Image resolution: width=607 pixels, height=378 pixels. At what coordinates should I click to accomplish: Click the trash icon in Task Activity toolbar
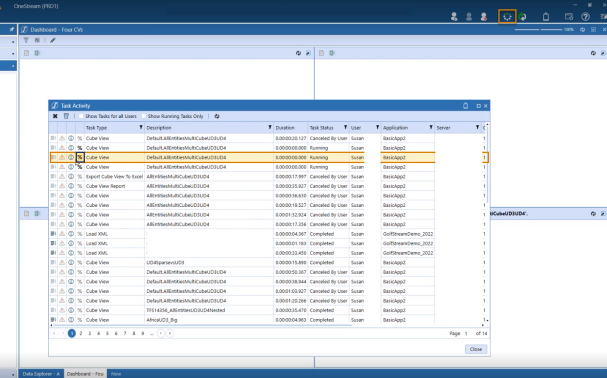pyautogui.click(x=66, y=116)
